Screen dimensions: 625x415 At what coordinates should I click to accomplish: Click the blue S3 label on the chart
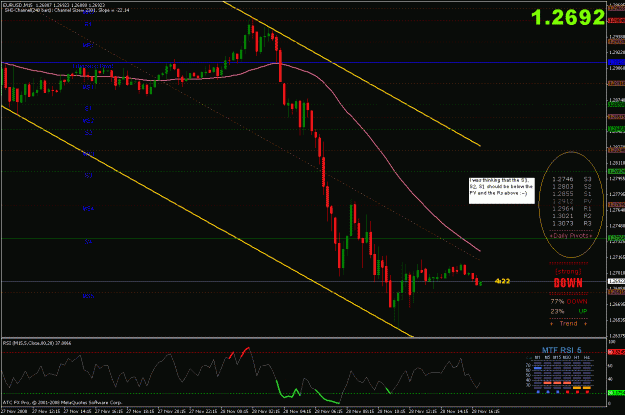coord(88,175)
